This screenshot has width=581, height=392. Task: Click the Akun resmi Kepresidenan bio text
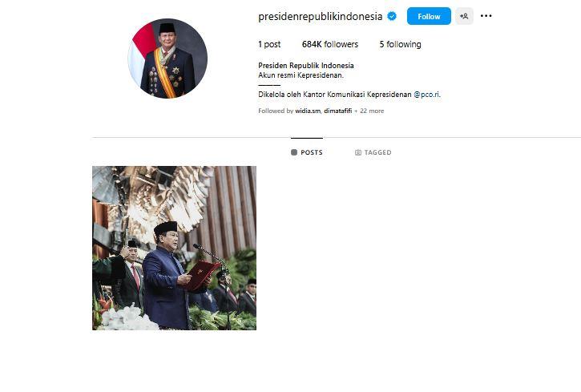(x=301, y=75)
